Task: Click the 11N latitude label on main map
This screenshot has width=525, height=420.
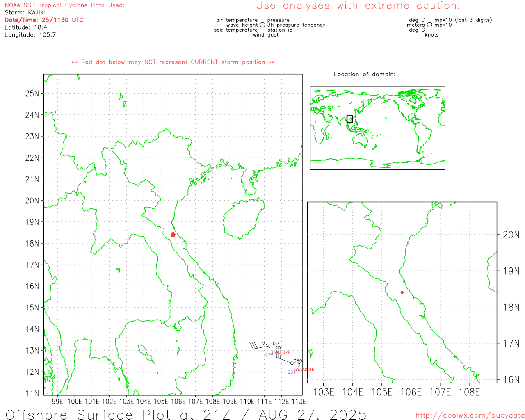Action: pyautogui.click(x=32, y=393)
